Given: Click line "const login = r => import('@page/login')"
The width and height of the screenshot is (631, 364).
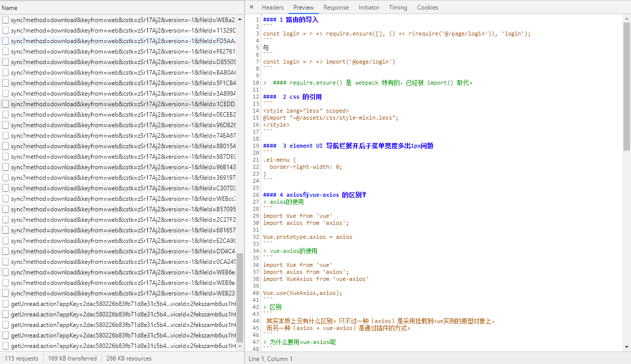Looking at the screenshot, I should pos(329,62).
